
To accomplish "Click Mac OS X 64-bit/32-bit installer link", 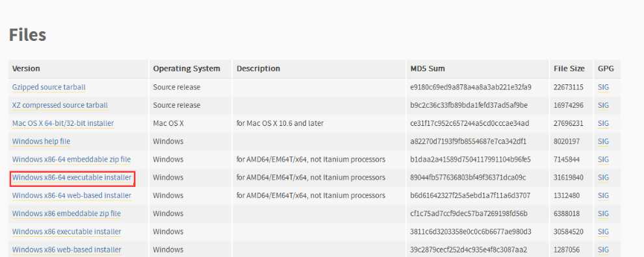I will tap(63, 123).
